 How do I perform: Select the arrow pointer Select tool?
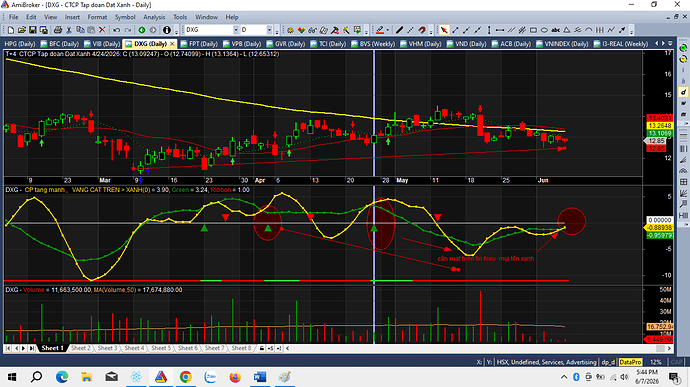444,30
